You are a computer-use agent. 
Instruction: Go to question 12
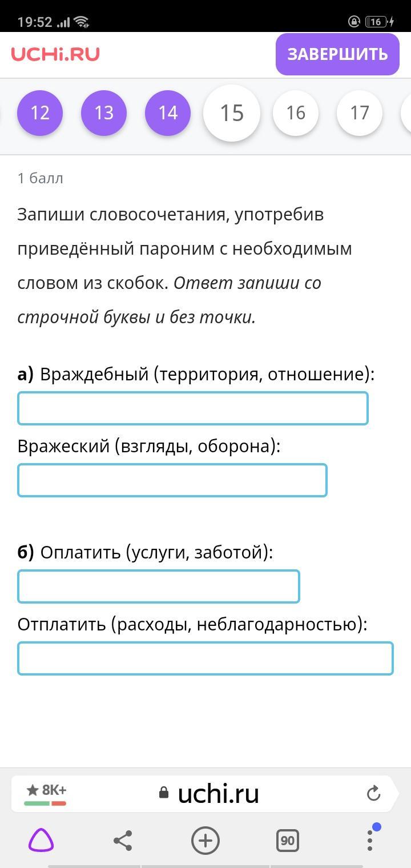tap(40, 113)
